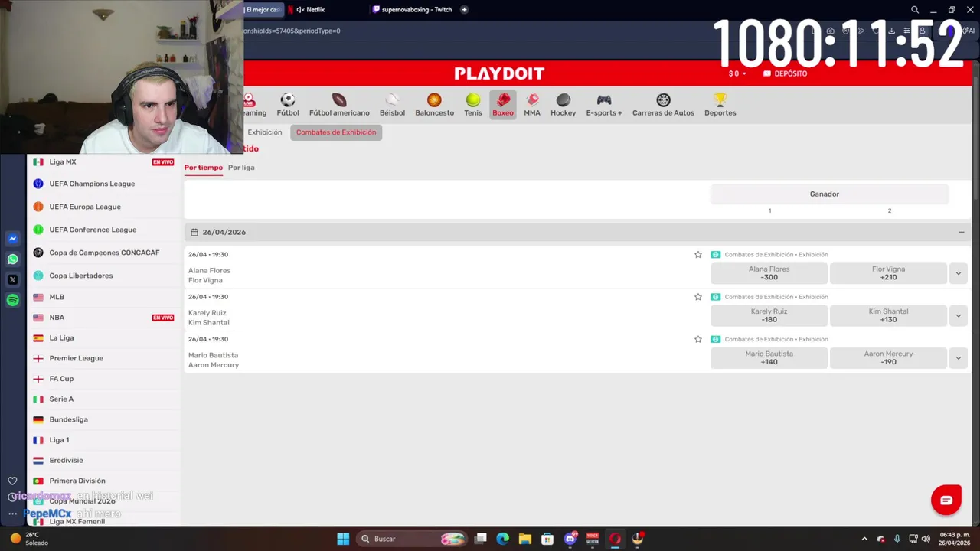Star the Karely Ruiz vs Kim Shantal match
Viewport: 980px width, 551px height.
click(698, 297)
